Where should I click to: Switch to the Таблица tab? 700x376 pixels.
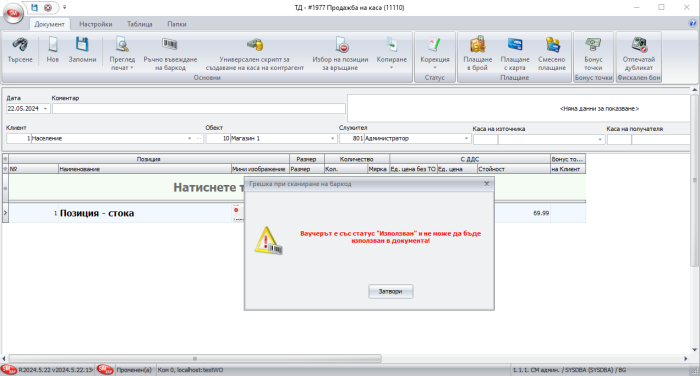point(140,24)
